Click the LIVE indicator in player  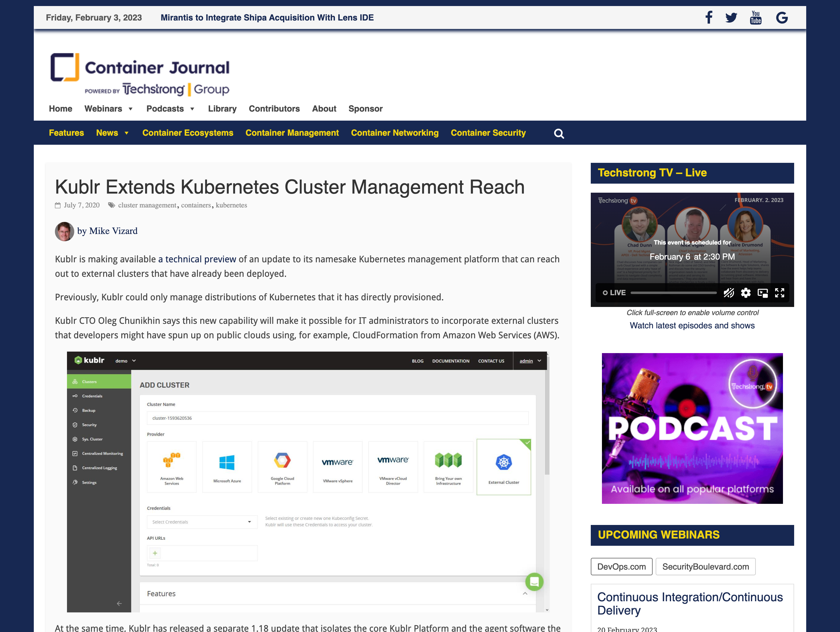point(614,293)
